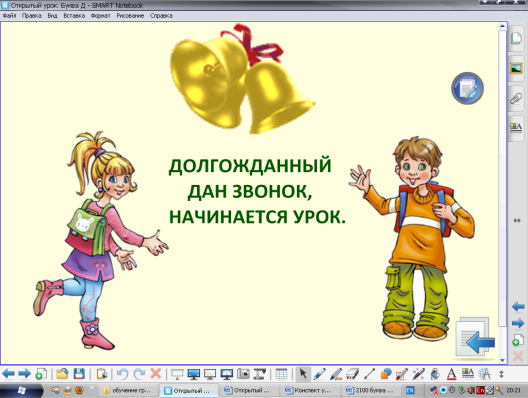Choose the Eraser tool
Image resolution: width=528 pixels, height=398 pixels.
[353, 374]
